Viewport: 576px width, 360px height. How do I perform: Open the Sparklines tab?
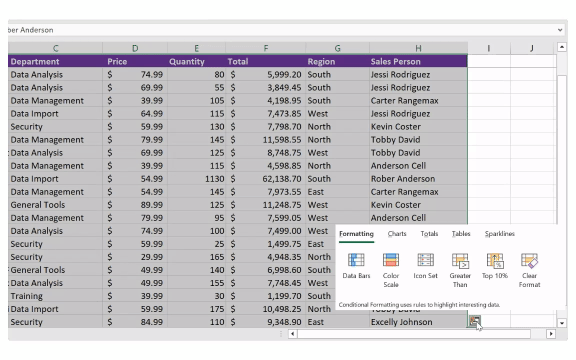pyautogui.click(x=499, y=234)
